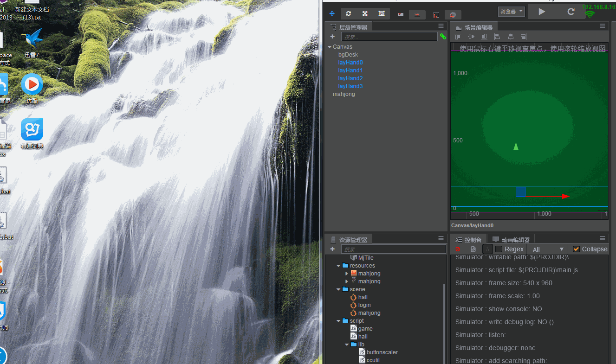This screenshot has width=616, height=364.
Task: Select the buttonscaler script
Action: pyautogui.click(x=378, y=352)
